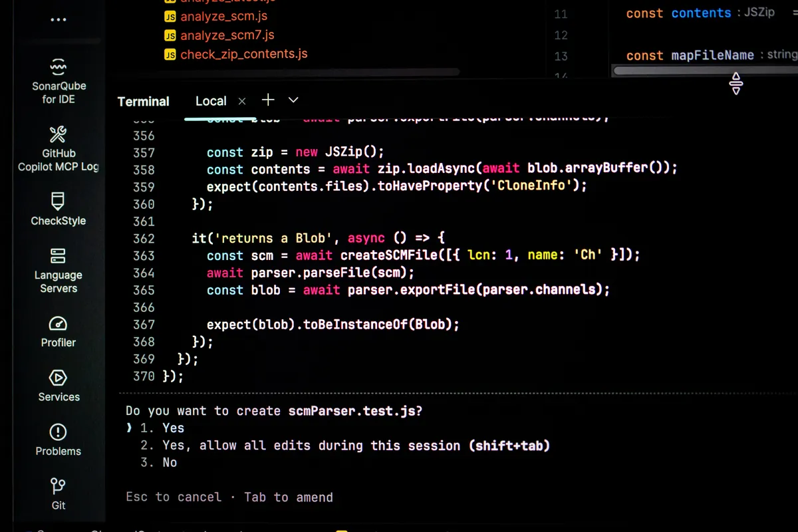This screenshot has width=798, height=532.
Task: Open the SonarQube for IDE panel
Action: [58, 80]
